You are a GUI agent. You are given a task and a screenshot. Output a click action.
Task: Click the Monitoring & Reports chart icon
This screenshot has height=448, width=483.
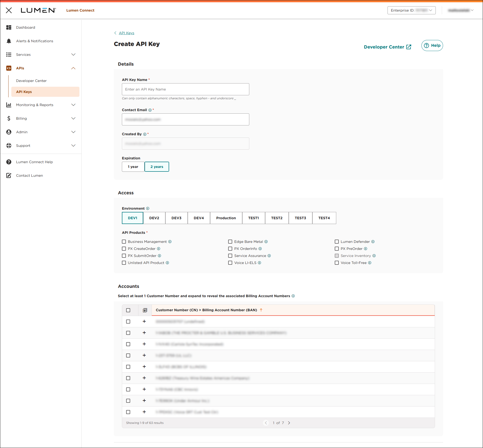point(9,105)
